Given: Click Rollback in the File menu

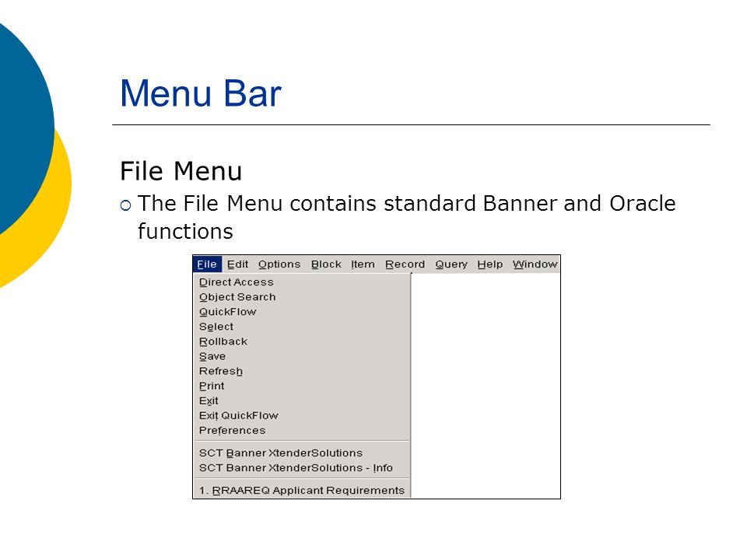Looking at the screenshot, I should coord(302,341).
